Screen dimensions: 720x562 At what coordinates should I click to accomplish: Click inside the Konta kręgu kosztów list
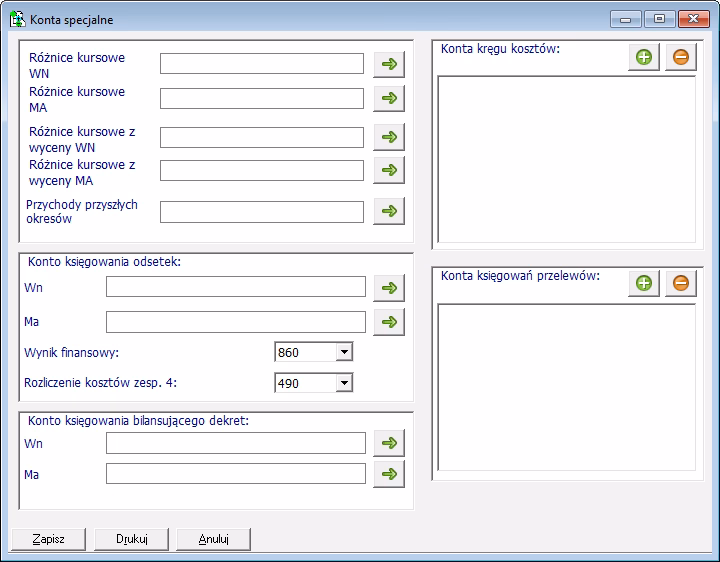566,158
